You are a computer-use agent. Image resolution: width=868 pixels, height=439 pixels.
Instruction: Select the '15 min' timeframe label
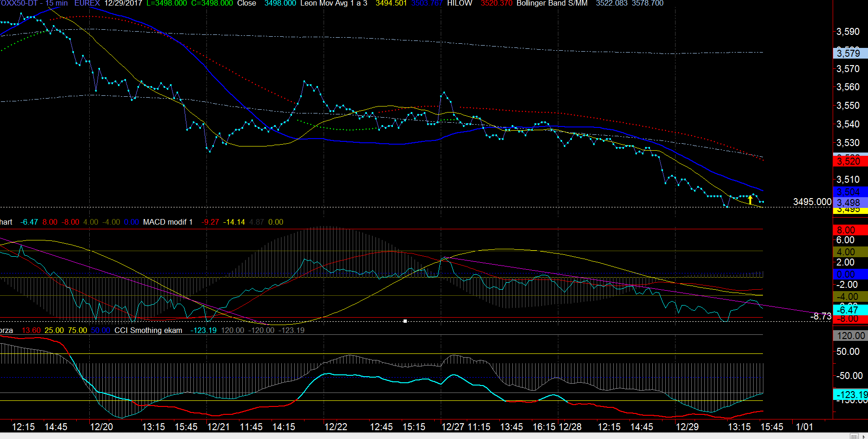coord(56,3)
